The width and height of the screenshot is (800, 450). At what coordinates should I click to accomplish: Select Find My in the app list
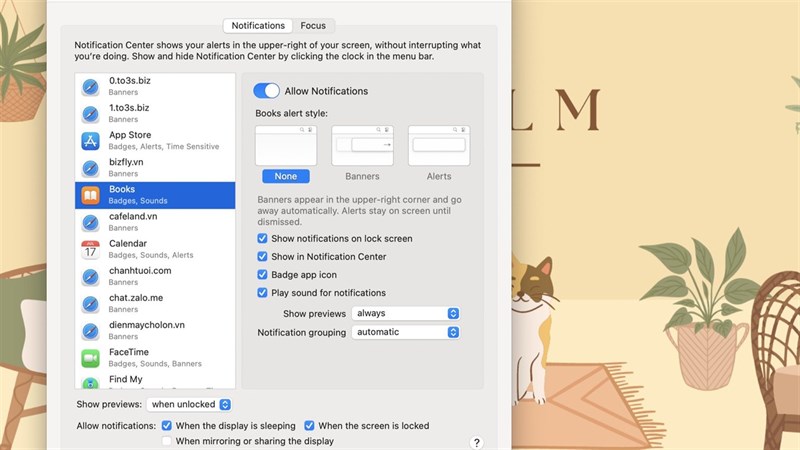tap(155, 381)
